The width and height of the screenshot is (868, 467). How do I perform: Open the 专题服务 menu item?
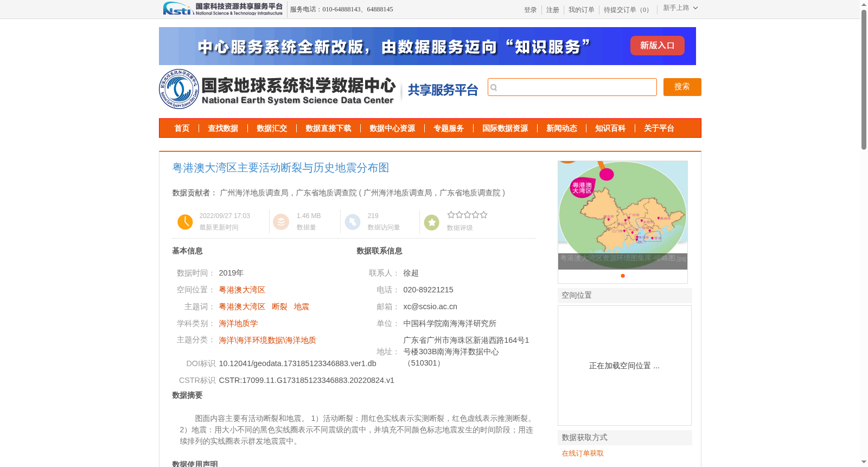pyautogui.click(x=449, y=129)
